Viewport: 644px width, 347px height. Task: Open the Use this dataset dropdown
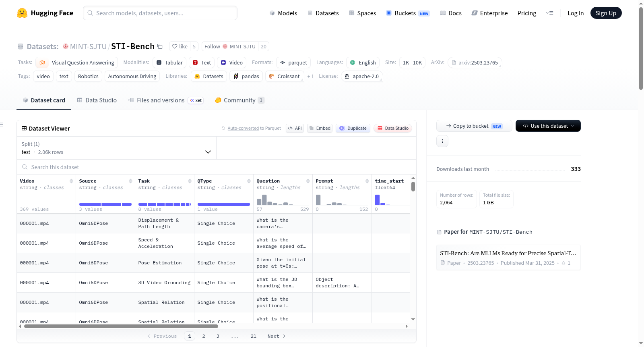click(548, 126)
